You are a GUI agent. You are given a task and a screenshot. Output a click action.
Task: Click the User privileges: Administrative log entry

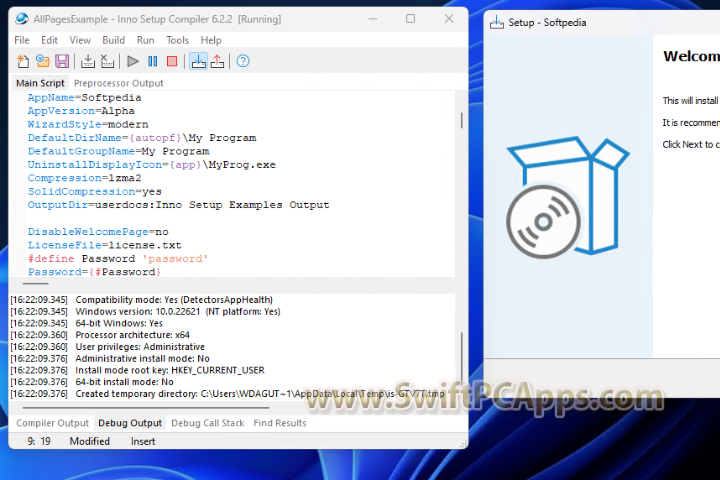pos(107,347)
